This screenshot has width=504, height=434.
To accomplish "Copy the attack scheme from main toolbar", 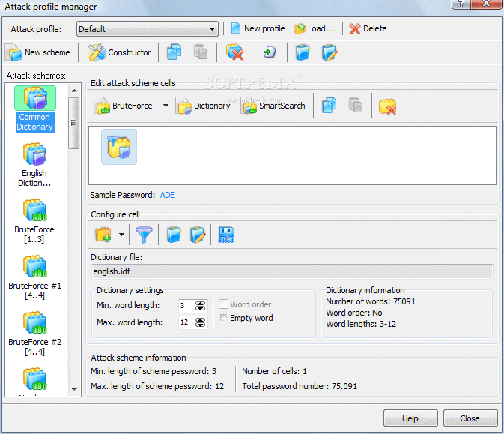I will (174, 52).
